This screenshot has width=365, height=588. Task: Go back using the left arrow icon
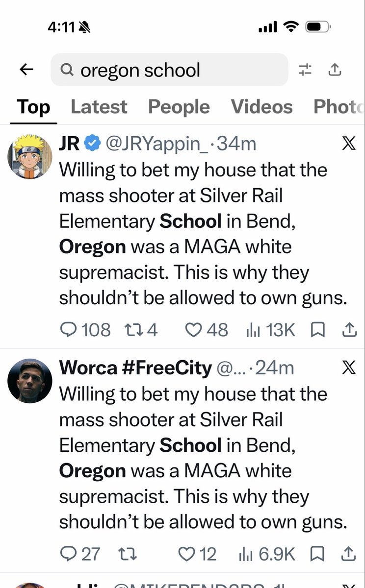click(x=26, y=70)
